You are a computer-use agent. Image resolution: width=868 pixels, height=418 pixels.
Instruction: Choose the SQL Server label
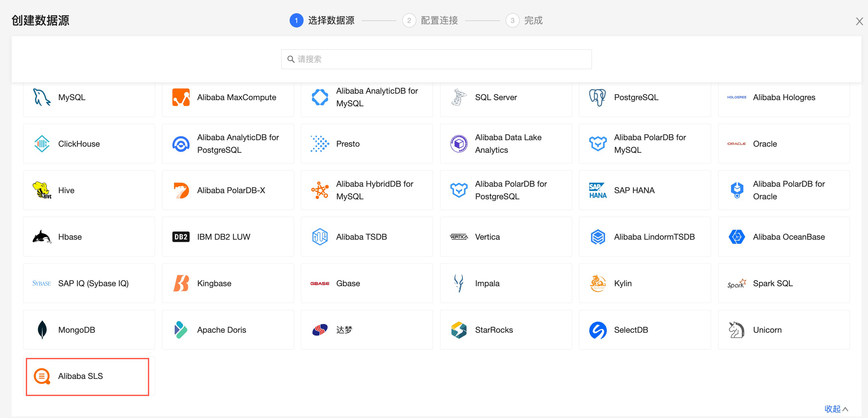[496, 97]
